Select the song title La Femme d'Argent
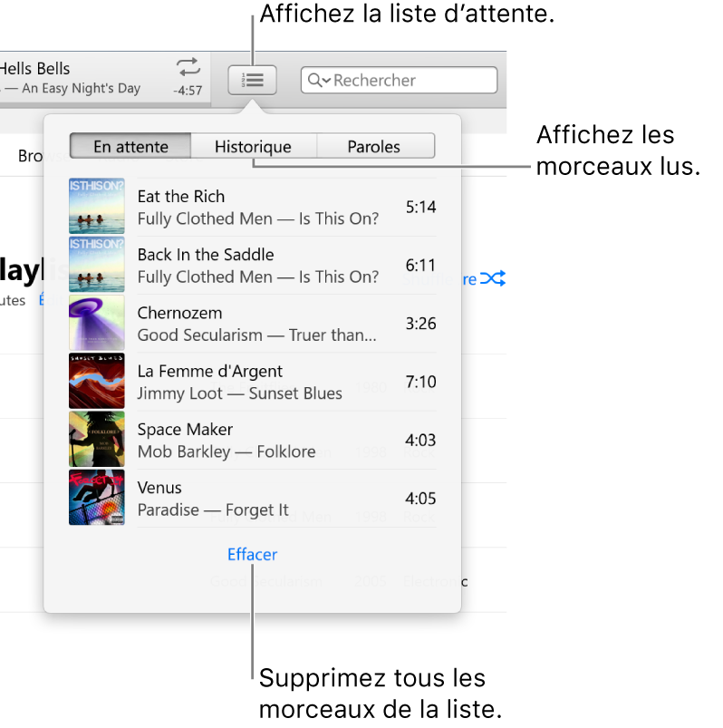The height and width of the screenshot is (728, 723). [210, 372]
